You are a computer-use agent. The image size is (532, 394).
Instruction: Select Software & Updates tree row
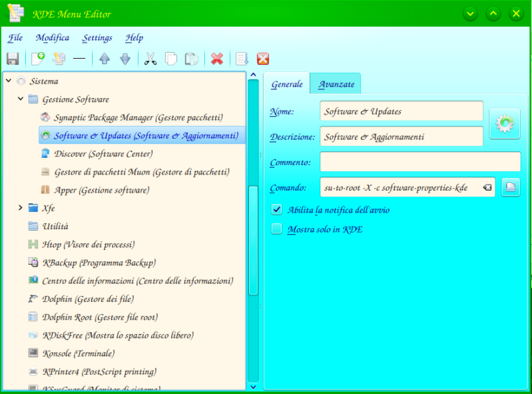click(x=142, y=135)
